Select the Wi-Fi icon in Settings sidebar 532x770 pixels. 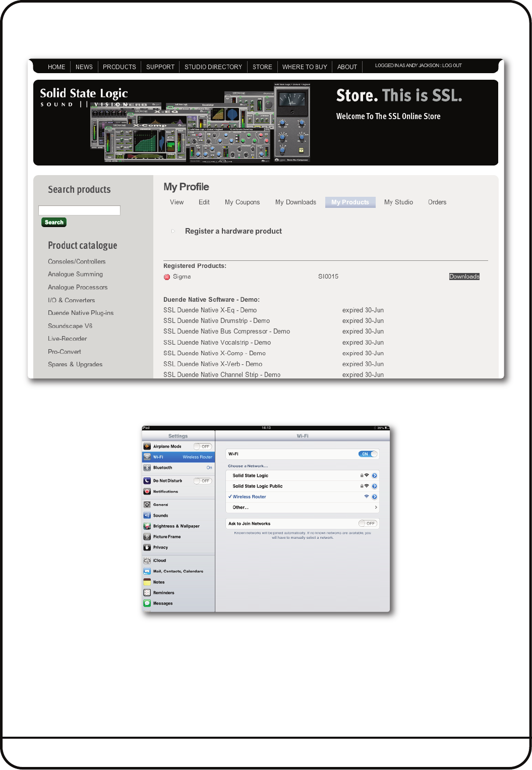(147, 457)
